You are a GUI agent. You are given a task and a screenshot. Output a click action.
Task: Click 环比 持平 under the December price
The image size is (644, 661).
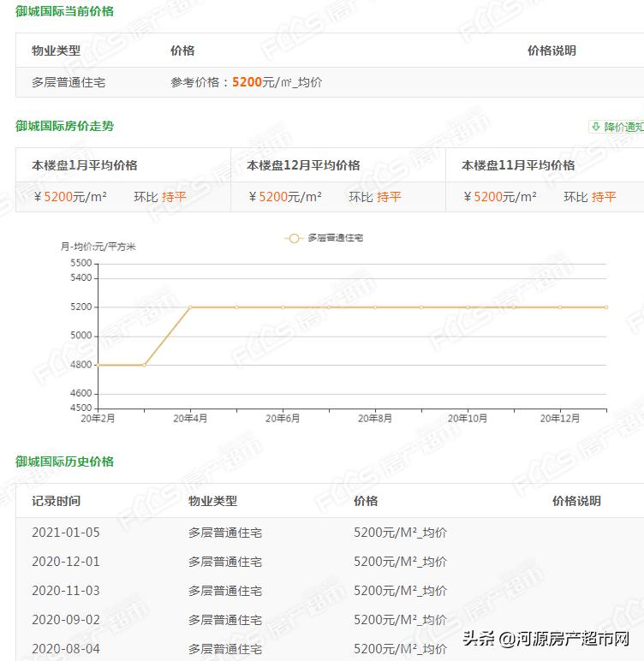point(375,197)
